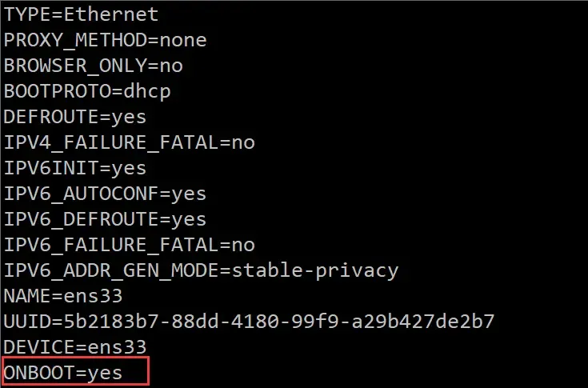This screenshot has height=388, width=588.
Task: Click the IPV6_FAILURE_FATAL=no line
Action: [129, 245]
